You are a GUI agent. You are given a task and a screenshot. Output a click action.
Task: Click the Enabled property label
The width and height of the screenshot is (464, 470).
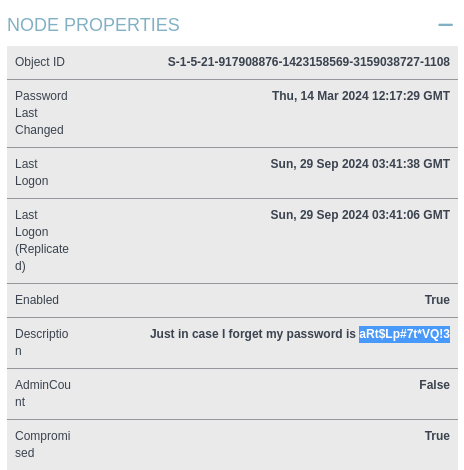pyautogui.click(x=37, y=300)
